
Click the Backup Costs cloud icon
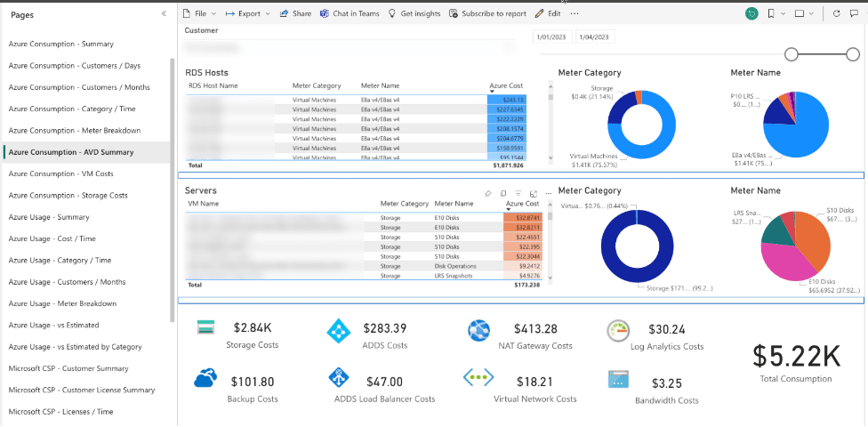(205, 380)
